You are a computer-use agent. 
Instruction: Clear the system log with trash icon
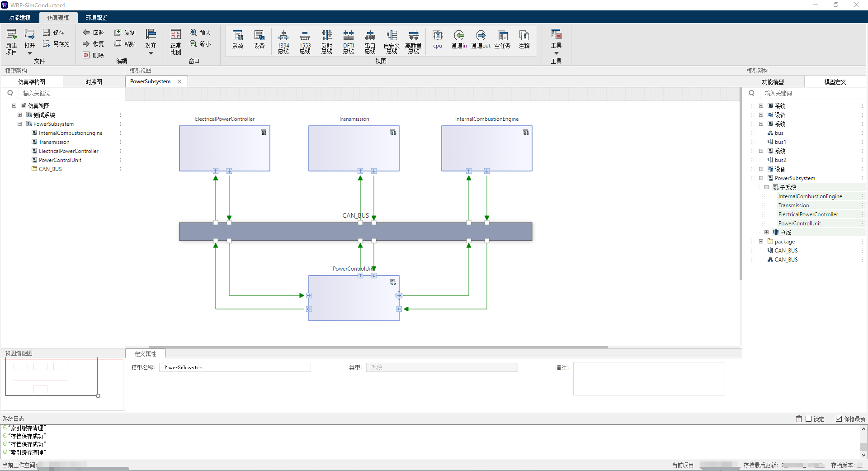click(799, 419)
